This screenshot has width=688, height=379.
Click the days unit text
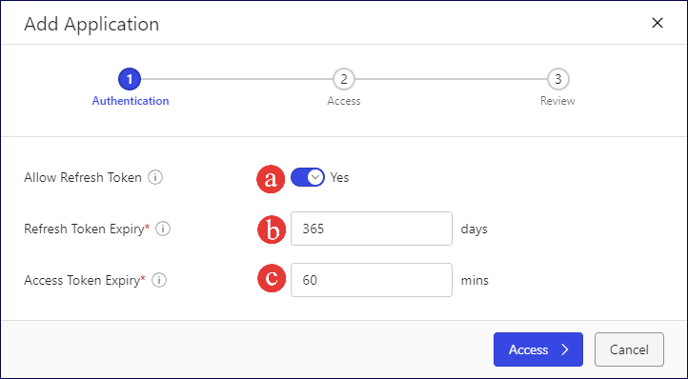(x=474, y=229)
